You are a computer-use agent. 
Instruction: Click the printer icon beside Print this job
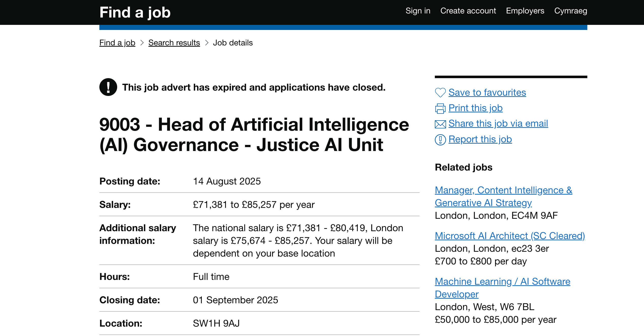(440, 108)
